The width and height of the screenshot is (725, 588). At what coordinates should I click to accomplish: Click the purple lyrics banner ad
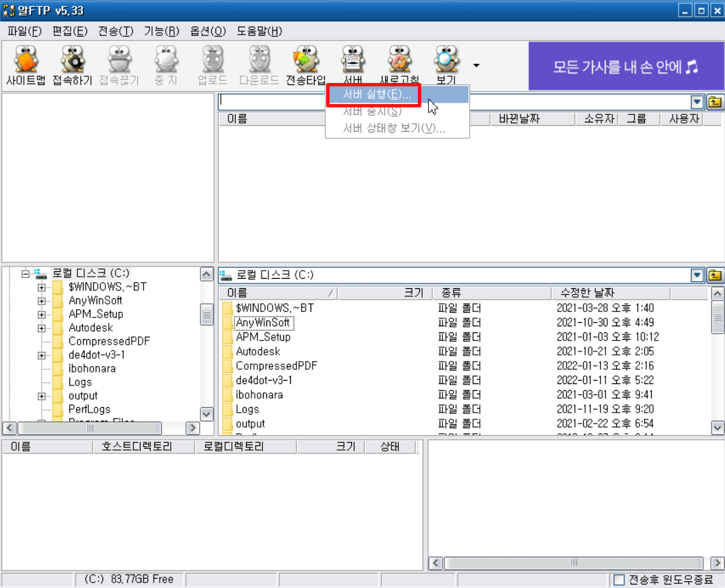(626, 66)
